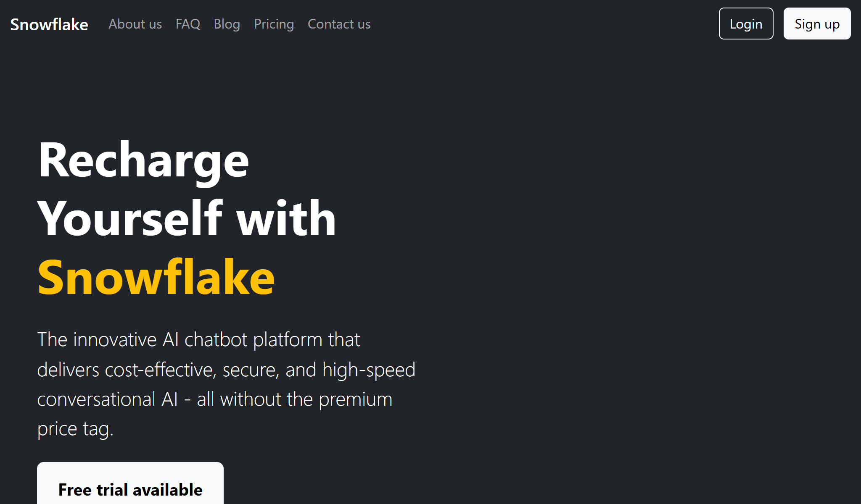Open the Blog link

click(227, 24)
